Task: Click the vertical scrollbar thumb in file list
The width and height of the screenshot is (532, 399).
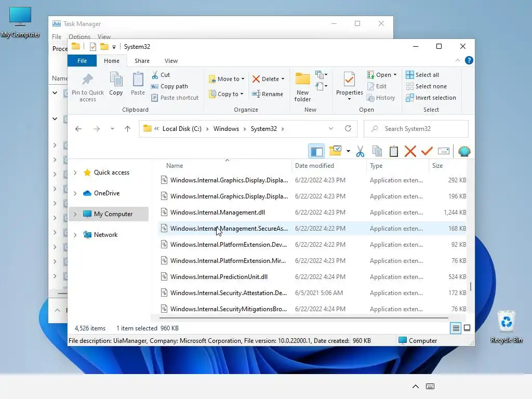Action: click(470, 286)
